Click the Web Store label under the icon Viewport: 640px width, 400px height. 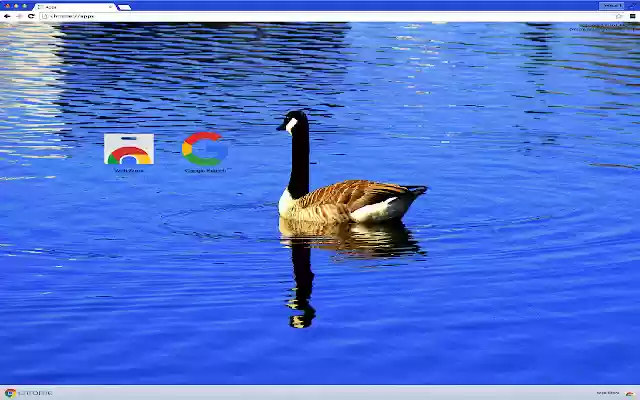[129, 171]
